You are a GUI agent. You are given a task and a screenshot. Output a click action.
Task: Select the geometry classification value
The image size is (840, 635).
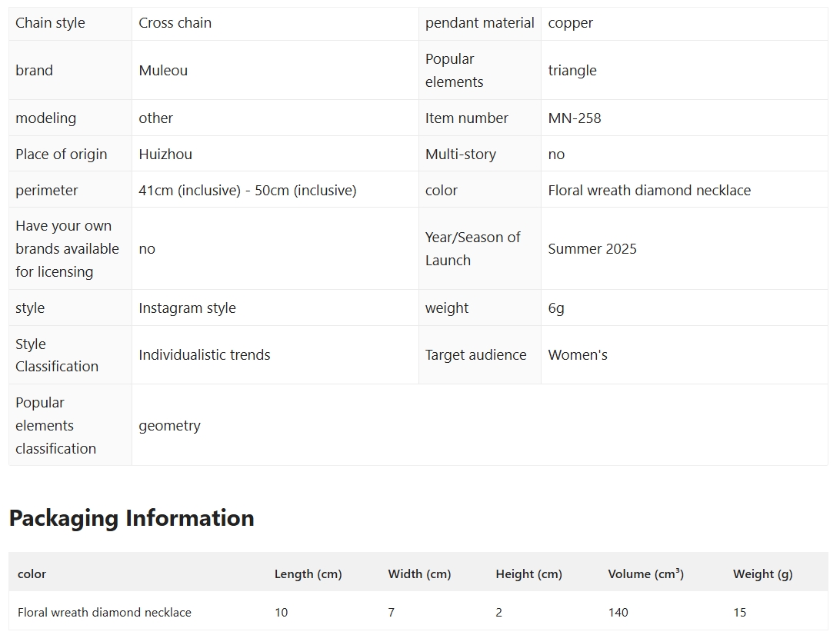coord(169,426)
